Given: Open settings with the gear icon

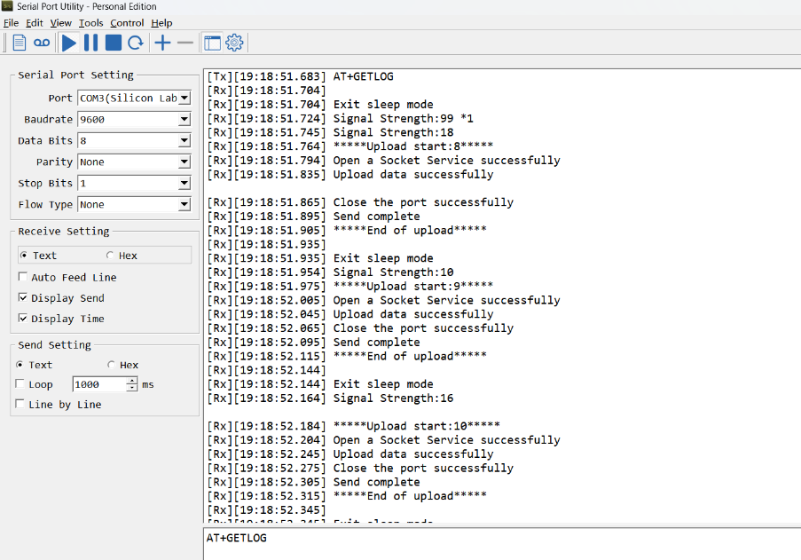Looking at the screenshot, I should 234,43.
